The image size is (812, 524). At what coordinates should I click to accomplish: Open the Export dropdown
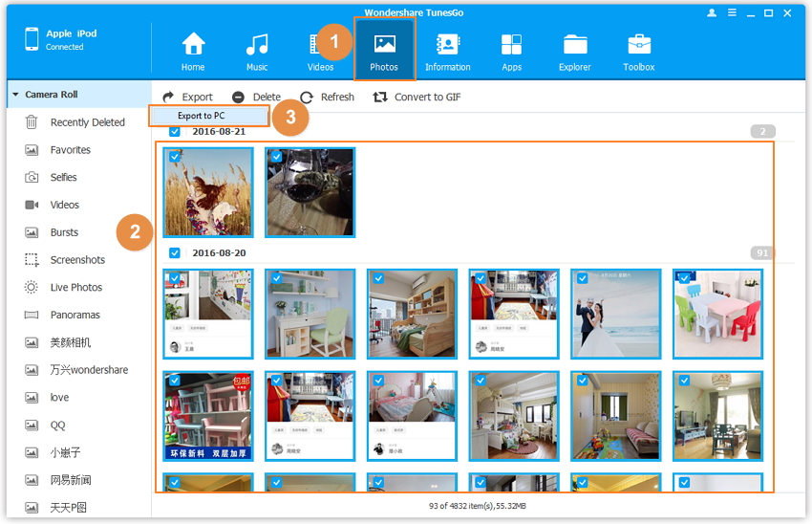point(188,98)
